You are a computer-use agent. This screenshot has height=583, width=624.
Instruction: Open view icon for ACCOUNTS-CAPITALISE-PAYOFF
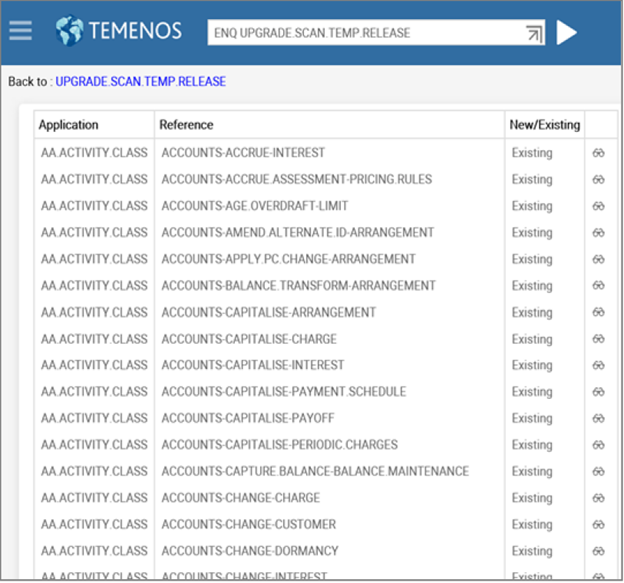(599, 418)
